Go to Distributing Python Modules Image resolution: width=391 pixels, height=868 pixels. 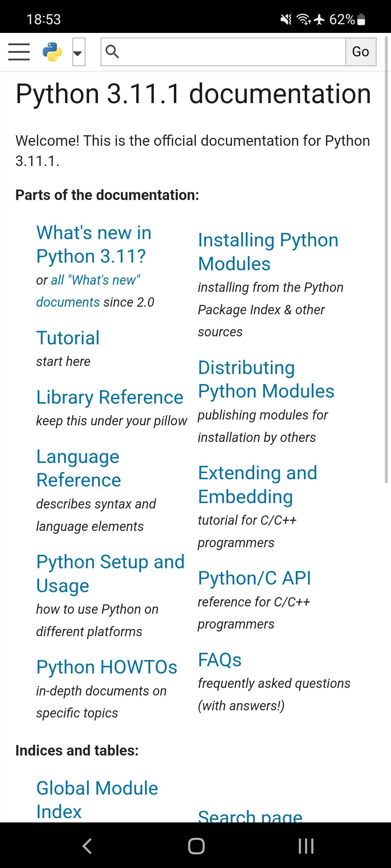point(266,379)
